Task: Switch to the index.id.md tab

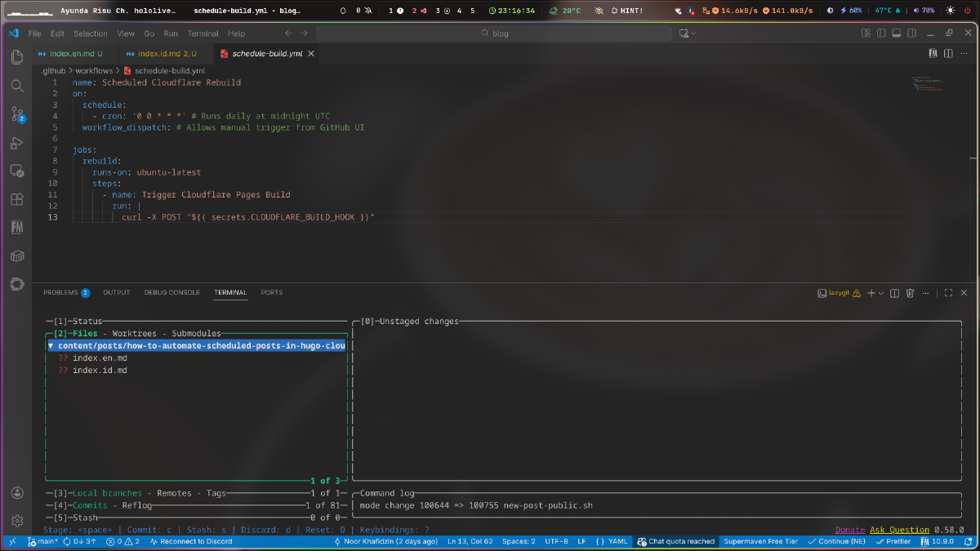Action: [162, 54]
